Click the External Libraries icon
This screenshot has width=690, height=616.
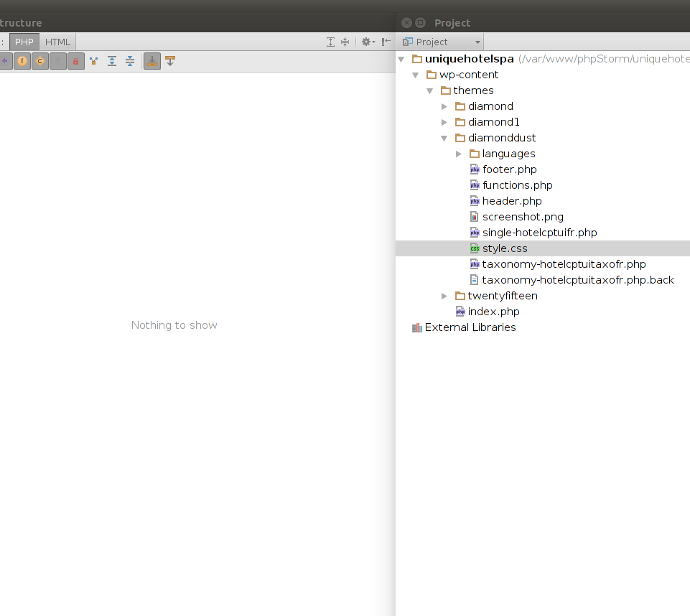[x=416, y=328]
